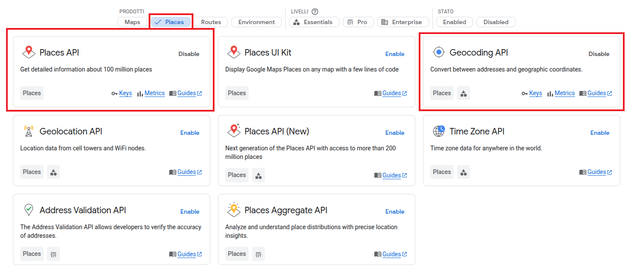Click "Time zone data for anywhere in the world."
The width and height of the screenshot is (644, 280).
[x=486, y=148]
